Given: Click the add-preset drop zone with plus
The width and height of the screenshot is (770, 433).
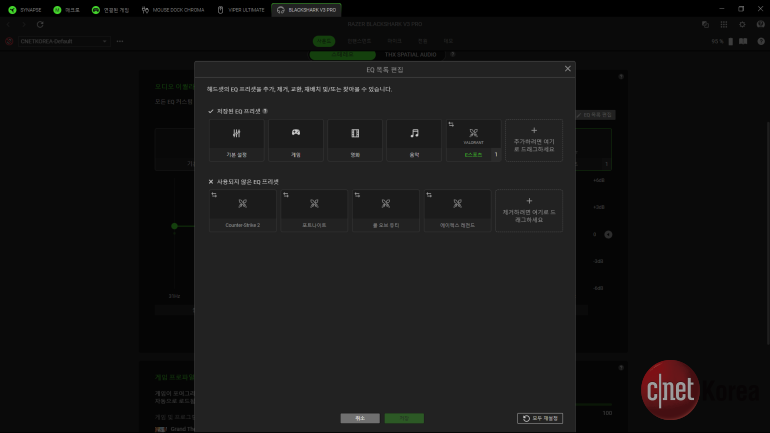Looking at the screenshot, I should [x=534, y=140].
